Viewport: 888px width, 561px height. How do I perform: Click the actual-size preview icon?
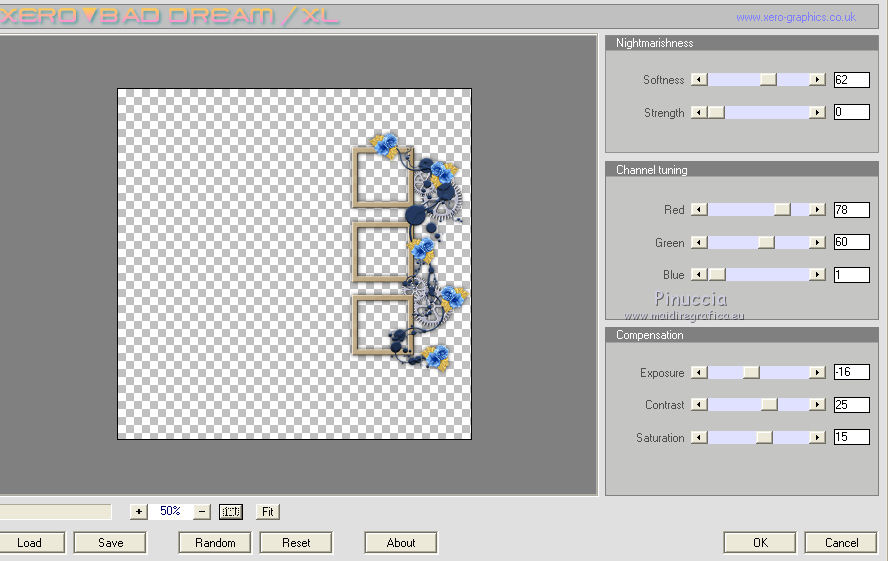[231, 512]
